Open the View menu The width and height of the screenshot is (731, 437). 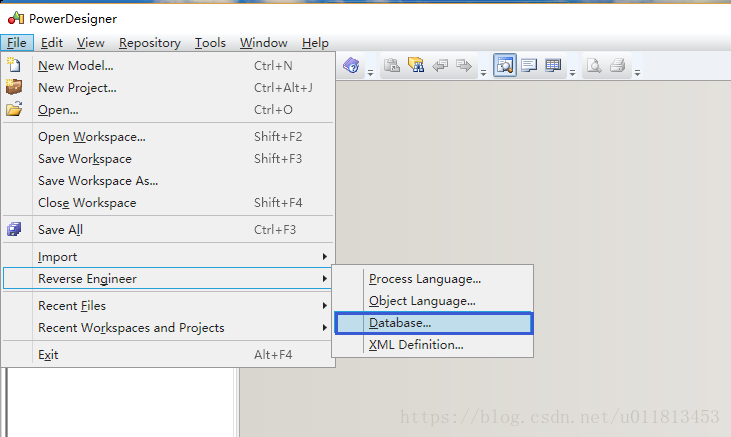click(90, 43)
